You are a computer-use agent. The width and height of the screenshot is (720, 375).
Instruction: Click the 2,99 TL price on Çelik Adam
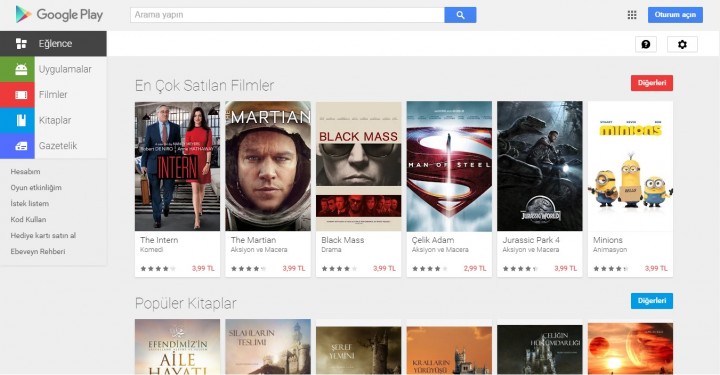(x=474, y=269)
